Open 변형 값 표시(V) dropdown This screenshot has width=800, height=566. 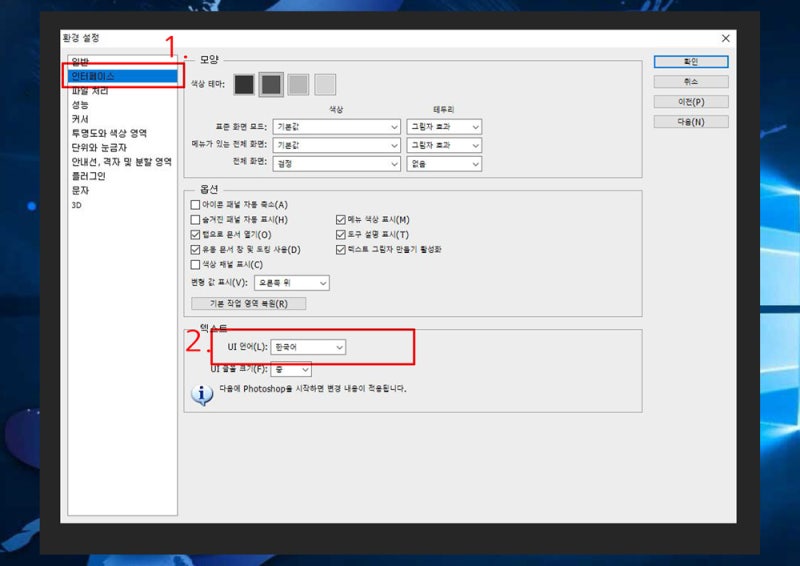point(292,283)
